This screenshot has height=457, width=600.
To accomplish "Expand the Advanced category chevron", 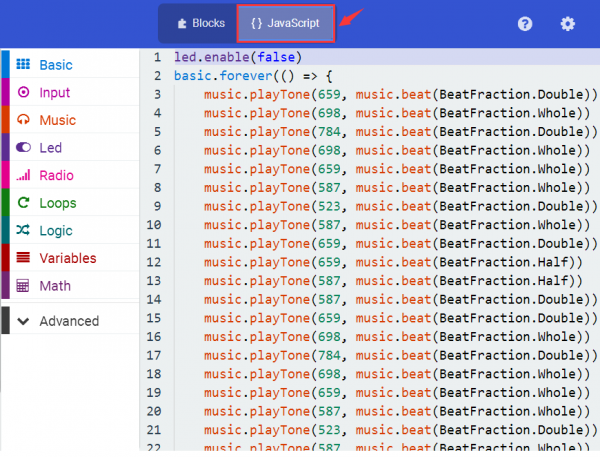I will coord(22,321).
